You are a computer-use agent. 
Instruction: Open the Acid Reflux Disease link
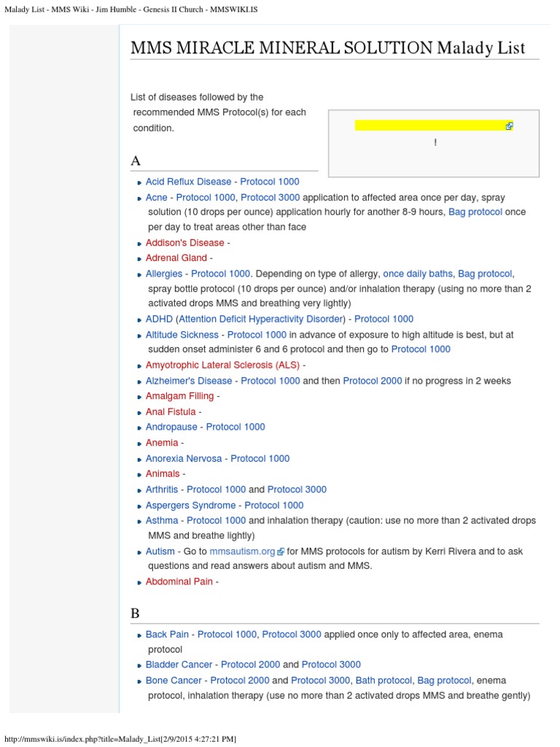click(189, 182)
